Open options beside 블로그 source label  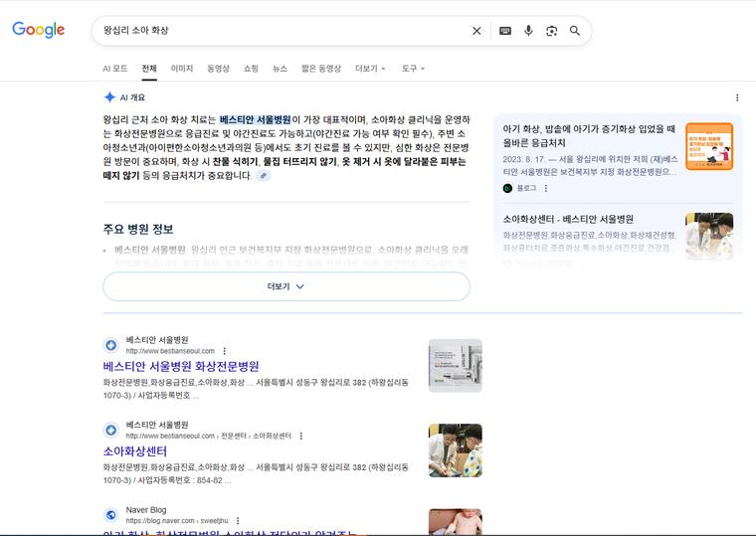pos(546,188)
